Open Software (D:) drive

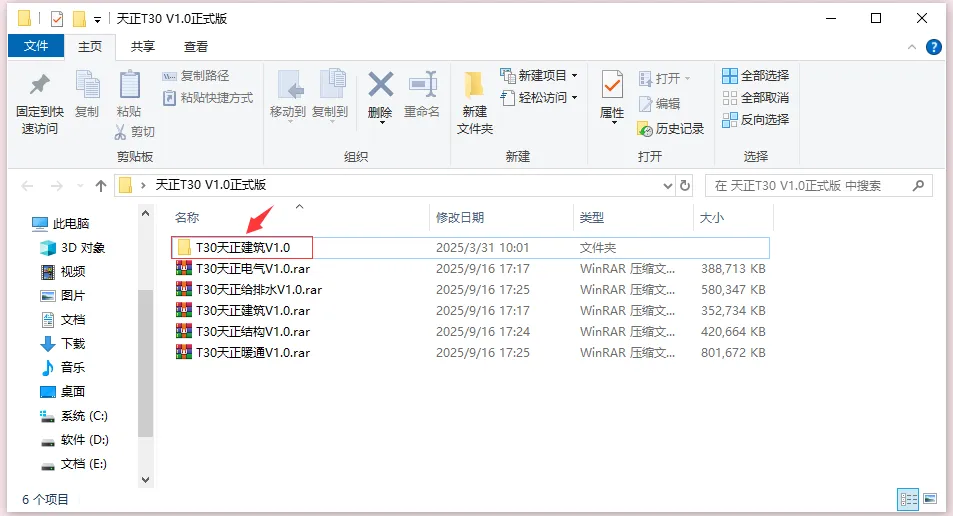pos(74,440)
